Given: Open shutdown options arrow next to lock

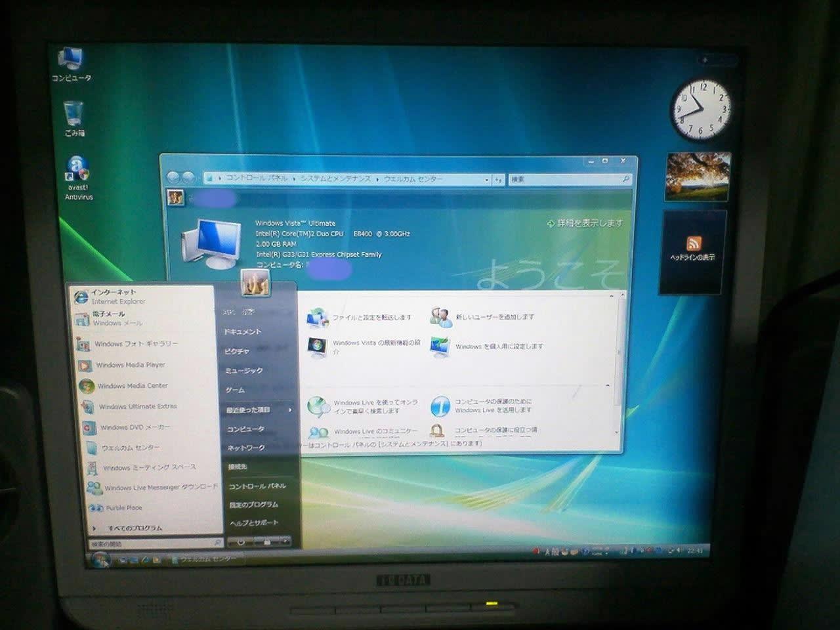Looking at the screenshot, I should [285, 541].
